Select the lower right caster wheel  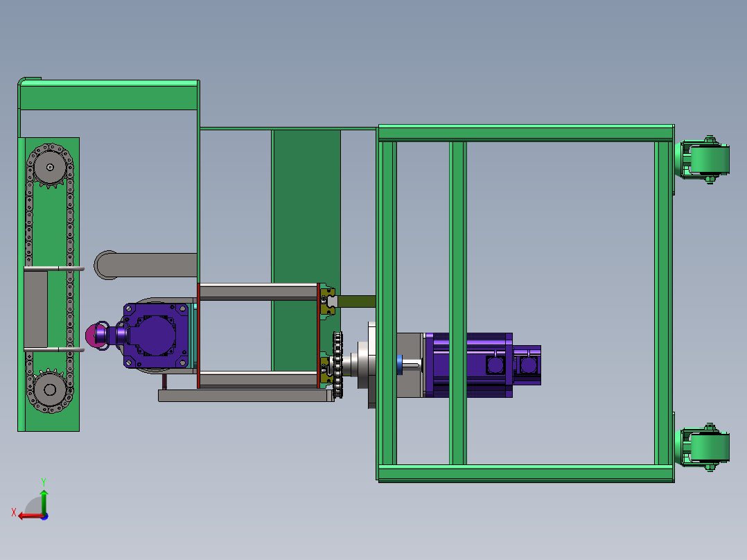click(709, 447)
